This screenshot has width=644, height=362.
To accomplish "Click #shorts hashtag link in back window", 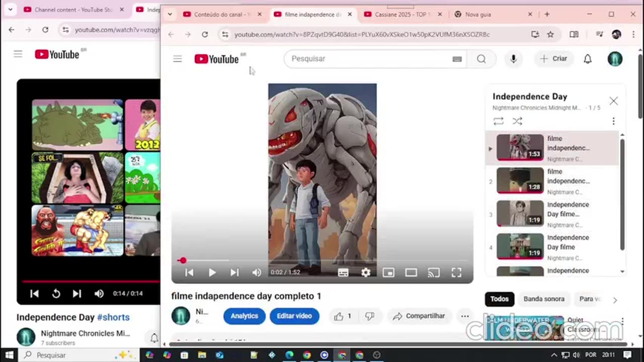I will pyautogui.click(x=113, y=317).
